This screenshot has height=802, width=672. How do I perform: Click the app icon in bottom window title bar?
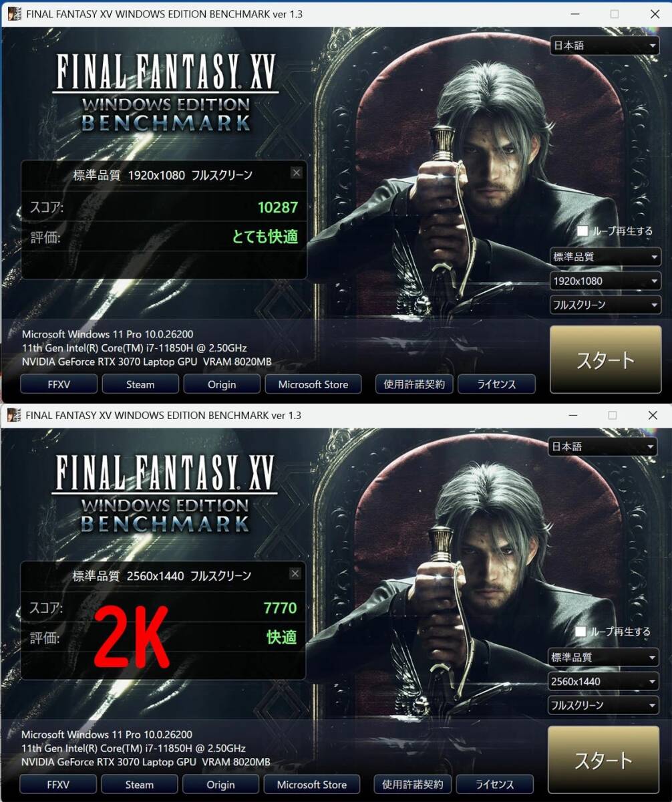click(13, 415)
